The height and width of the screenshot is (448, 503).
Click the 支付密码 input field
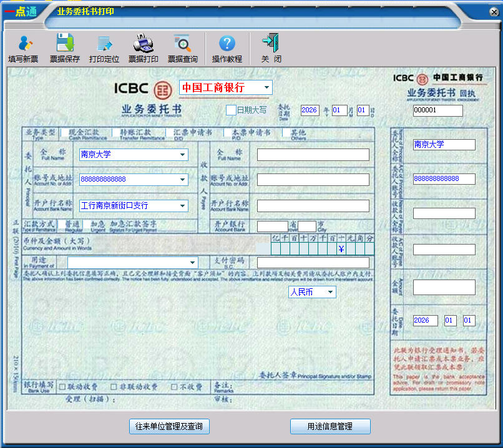click(313, 263)
